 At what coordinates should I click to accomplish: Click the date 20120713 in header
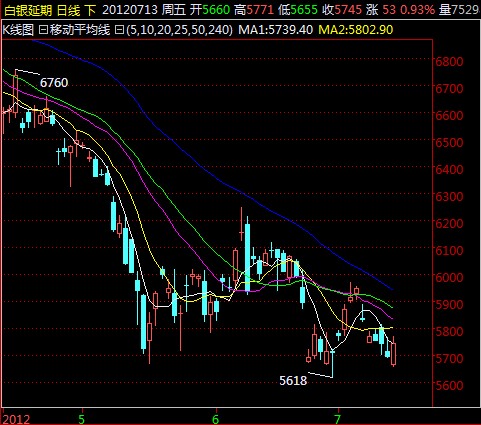click(x=130, y=10)
